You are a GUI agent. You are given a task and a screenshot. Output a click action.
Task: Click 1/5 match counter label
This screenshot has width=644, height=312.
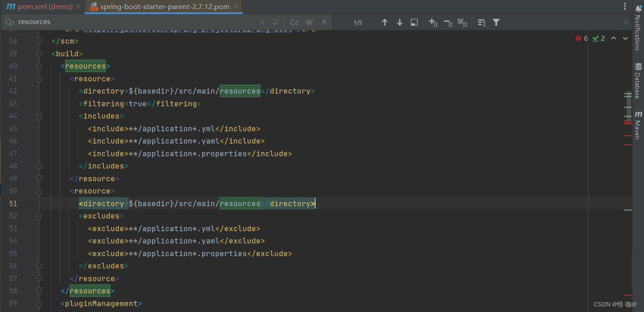[x=358, y=22]
